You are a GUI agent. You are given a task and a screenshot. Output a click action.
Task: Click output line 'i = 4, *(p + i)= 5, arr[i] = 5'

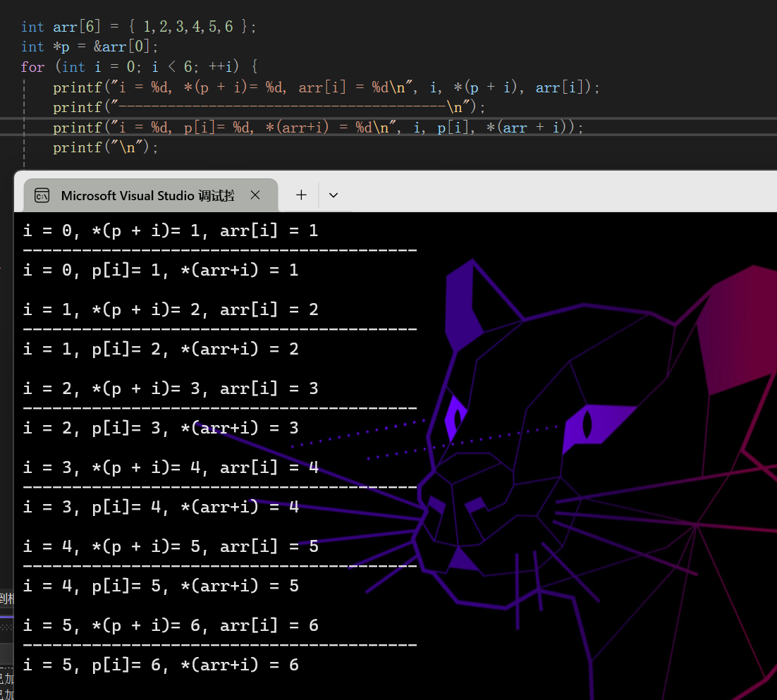pyautogui.click(x=171, y=547)
